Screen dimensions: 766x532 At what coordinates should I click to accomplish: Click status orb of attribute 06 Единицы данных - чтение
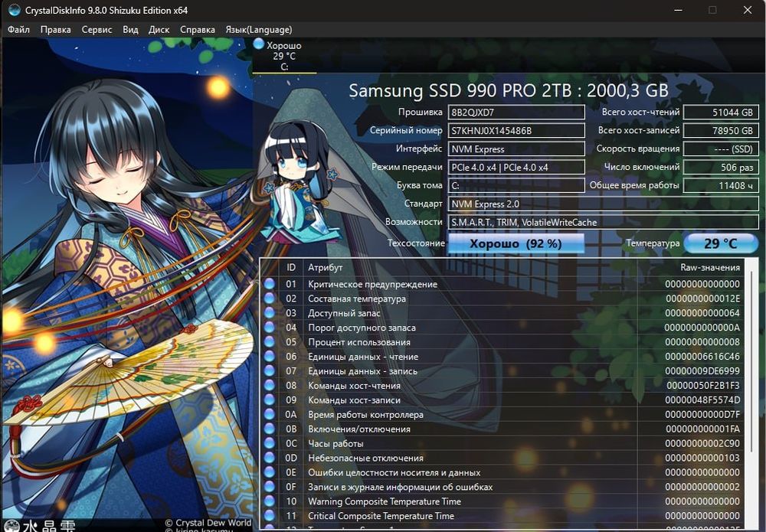269,356
